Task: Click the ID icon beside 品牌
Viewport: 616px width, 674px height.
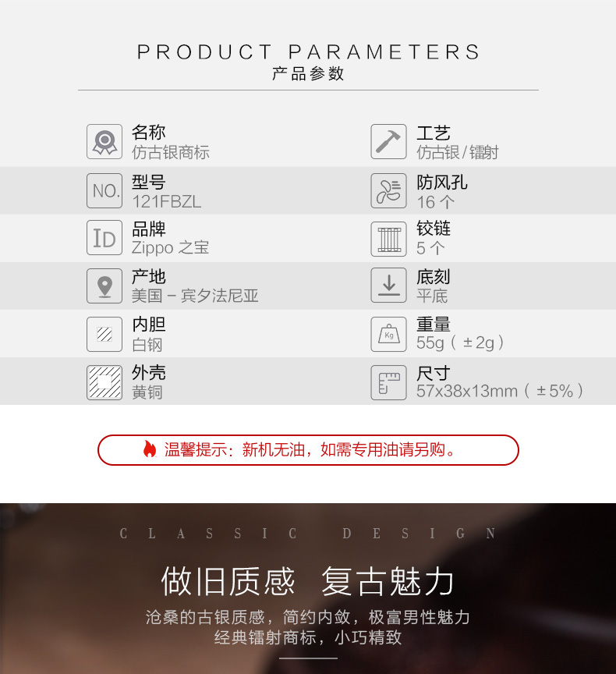Action: pos(104,238)
